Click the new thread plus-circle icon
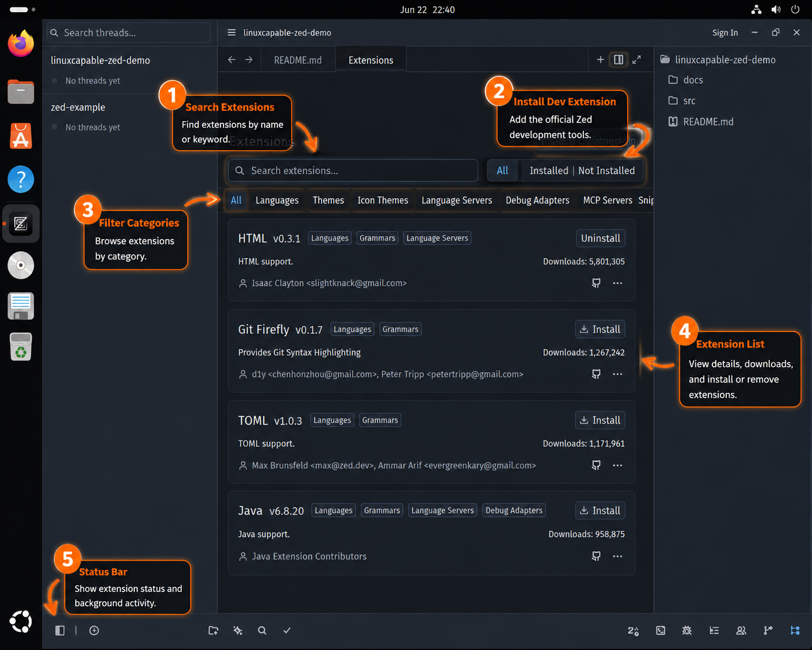 (94, 630)
